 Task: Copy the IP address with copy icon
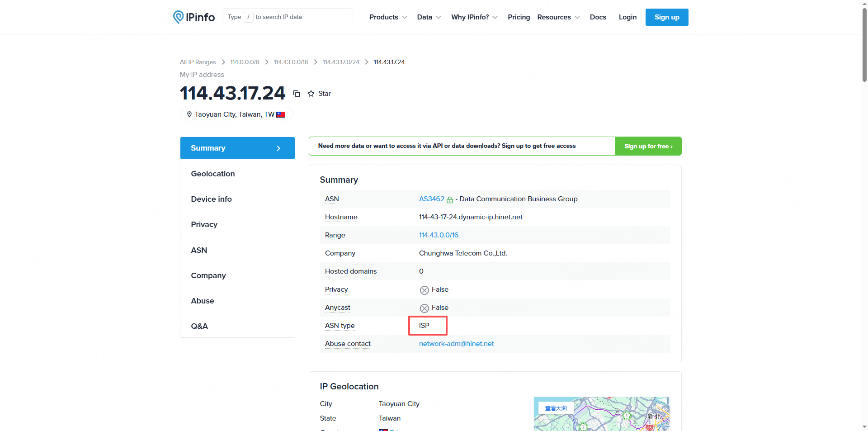pyautogui.click(x=297, y=94)
